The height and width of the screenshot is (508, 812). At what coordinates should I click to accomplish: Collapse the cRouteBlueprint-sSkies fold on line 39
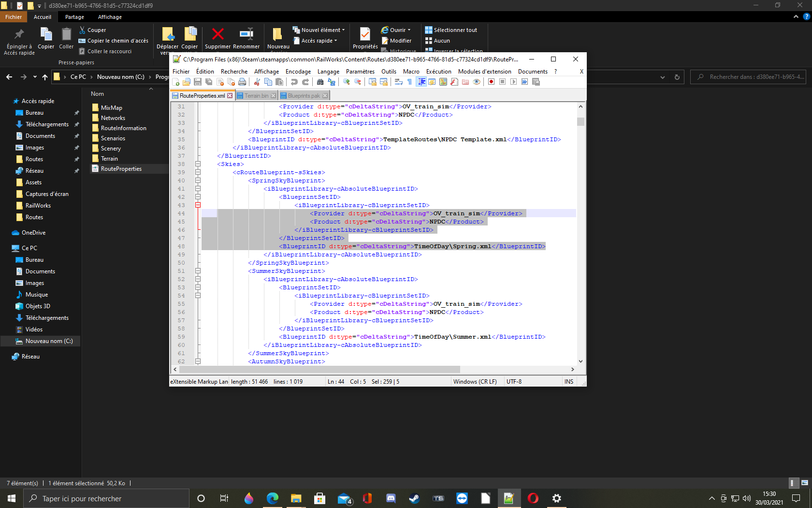coord(198,172)
